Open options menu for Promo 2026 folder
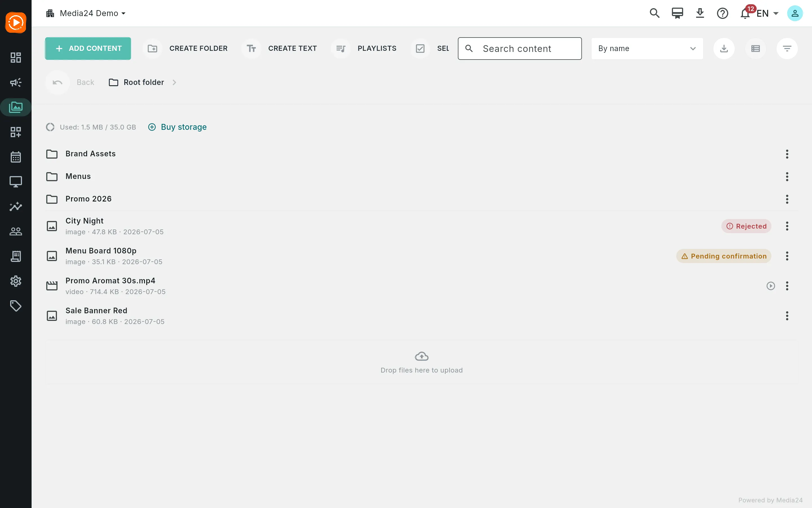This screenshot has width=812, height=508. pyautogui.click(x=787, y=199)
